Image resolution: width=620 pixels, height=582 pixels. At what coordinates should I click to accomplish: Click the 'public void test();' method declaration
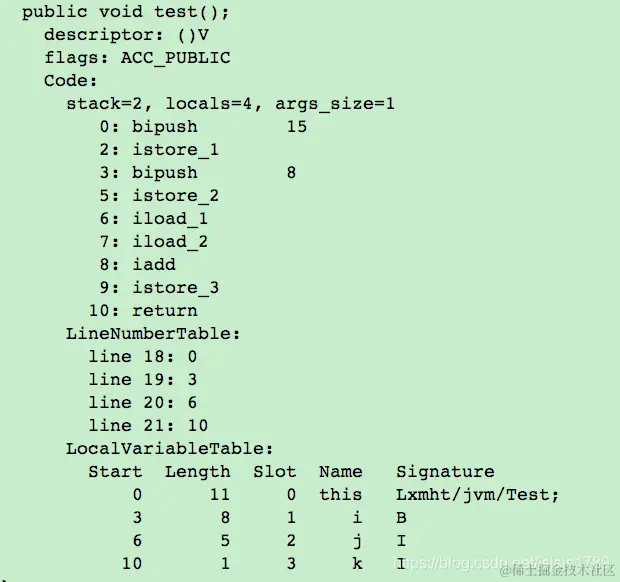click(x=125, y=12)
